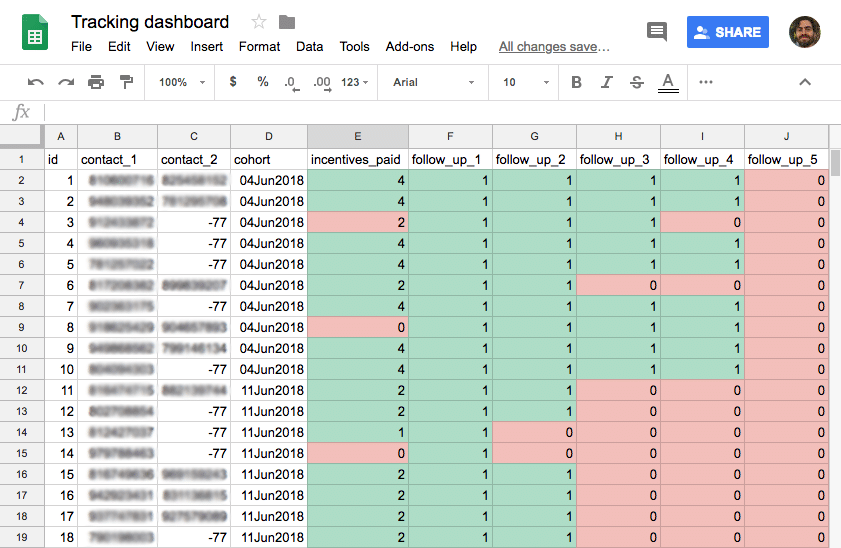Open the More toolbar options ellipsis
Viewport: 841px width, 548px height.
(x=706, y=82)
